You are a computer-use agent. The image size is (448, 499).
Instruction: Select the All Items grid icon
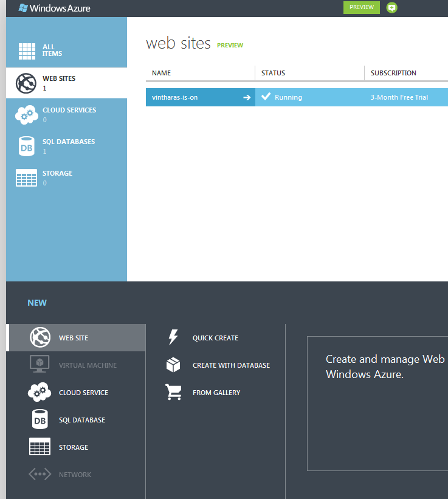[x=27, y=51]
